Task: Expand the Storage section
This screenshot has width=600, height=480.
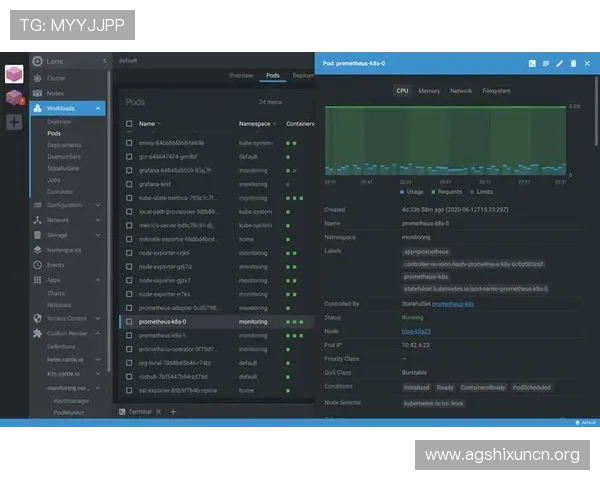Action: coord(98,235)
